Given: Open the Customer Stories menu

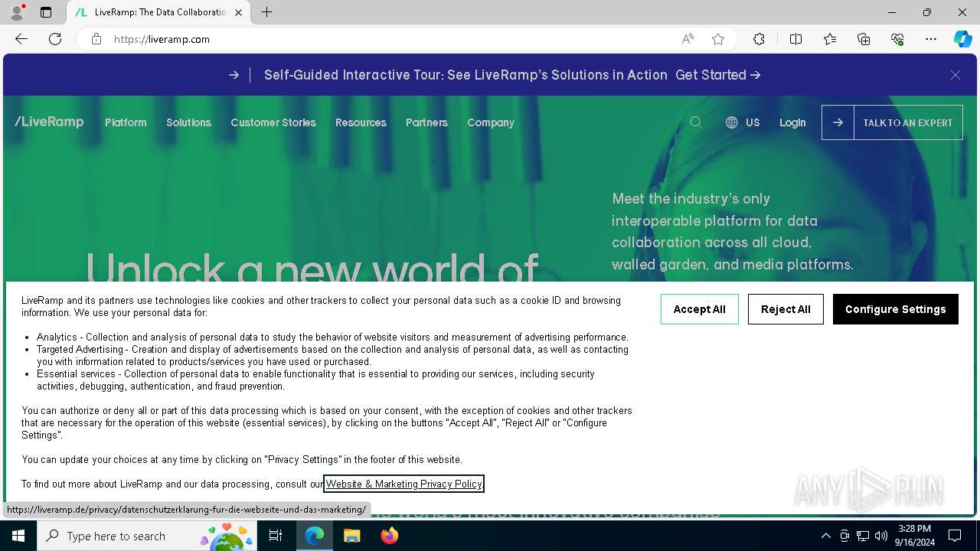Looking at the screenshot, I should [x=273, y=122].
